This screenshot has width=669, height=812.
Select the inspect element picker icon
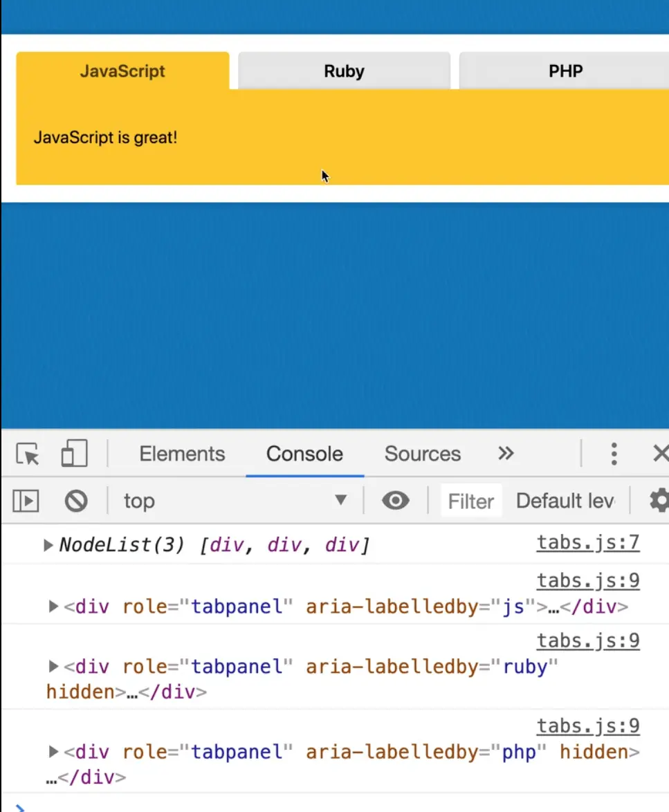(28, 454)
